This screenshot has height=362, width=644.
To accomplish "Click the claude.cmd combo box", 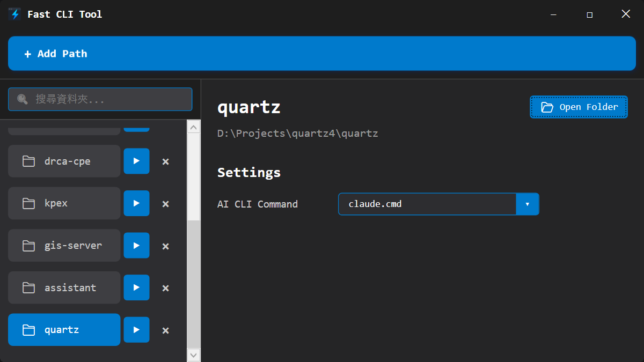I will tap(427, 204).
